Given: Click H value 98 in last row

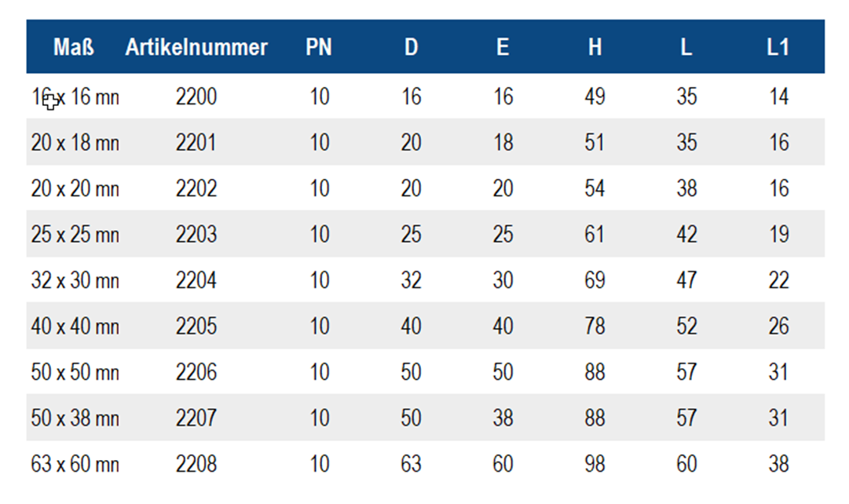Looking at the screenshot, I should click(595, 464).
